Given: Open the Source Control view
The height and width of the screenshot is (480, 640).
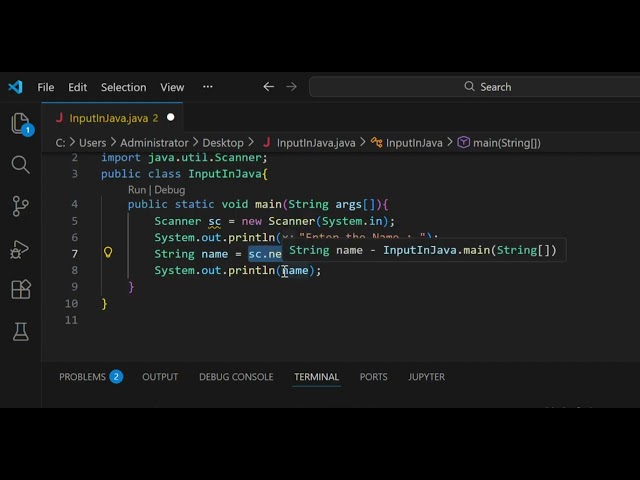Looking at the screenshot, I should pos(20,206).
